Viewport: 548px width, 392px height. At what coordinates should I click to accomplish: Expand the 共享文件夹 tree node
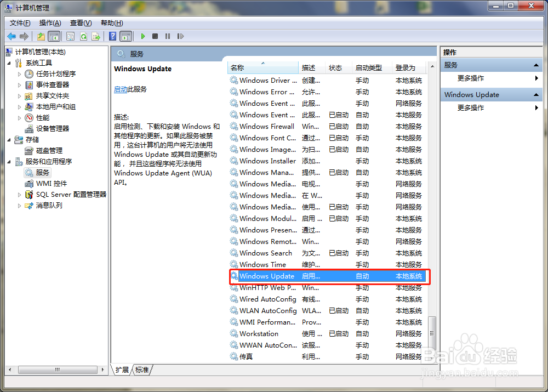click(x=19, y=96)
